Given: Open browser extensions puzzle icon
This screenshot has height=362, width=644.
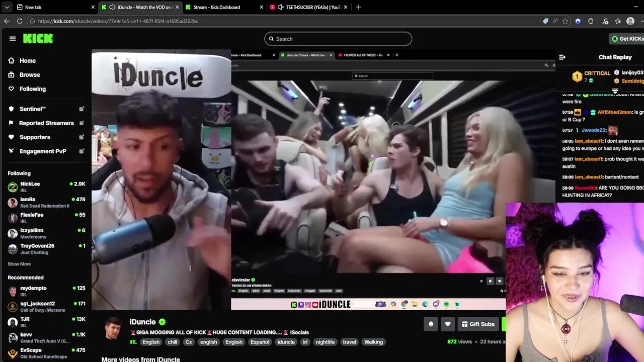Looking at the screenshot, I should pos(591,21).
